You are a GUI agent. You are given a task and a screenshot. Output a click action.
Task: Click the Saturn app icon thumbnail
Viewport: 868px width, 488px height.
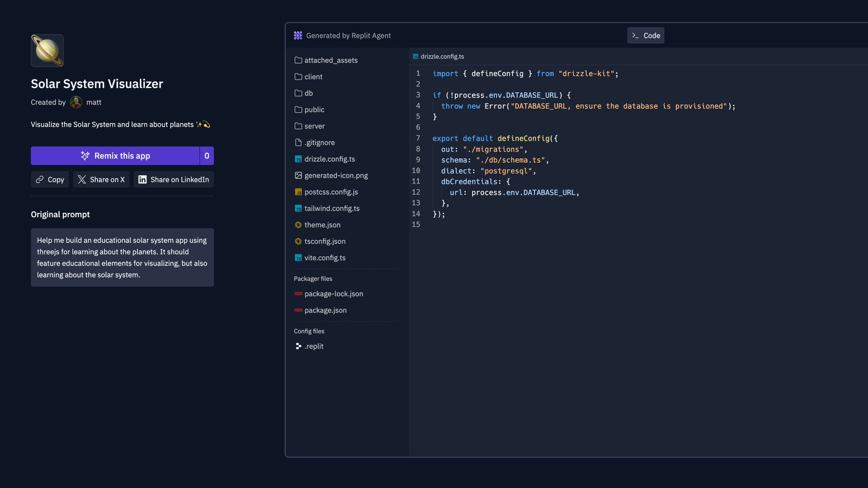[47, 50]
